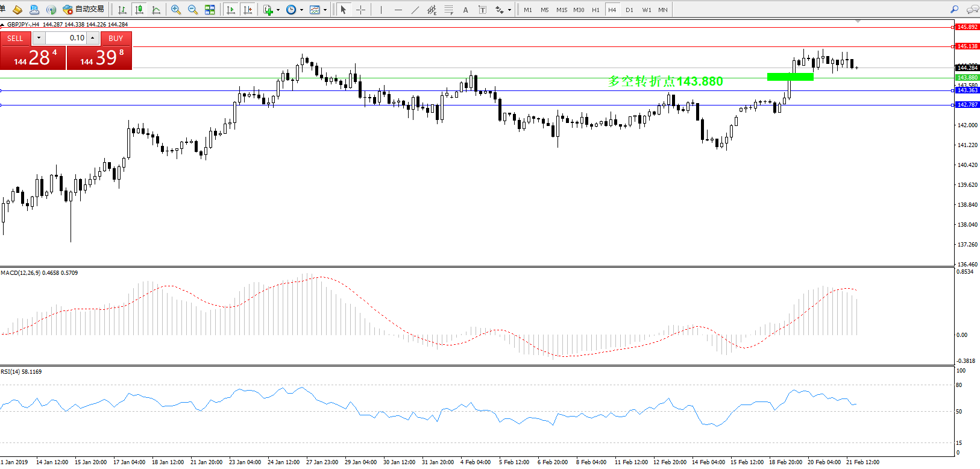The width and height of the screenshot is (980, 469).
Task: Click the red SELL button
Action: (15, 38)
